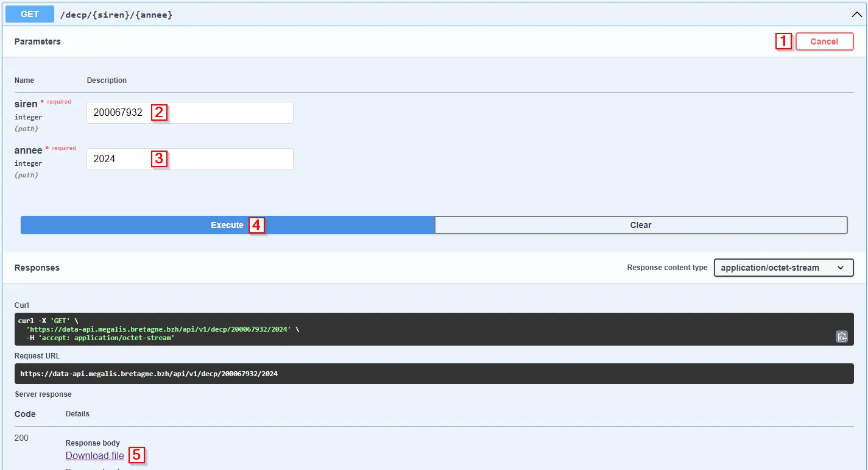This screenshot has height=470, width=868.
Task: Open the Response content type dropdown
Action: (x=783, y=268)
